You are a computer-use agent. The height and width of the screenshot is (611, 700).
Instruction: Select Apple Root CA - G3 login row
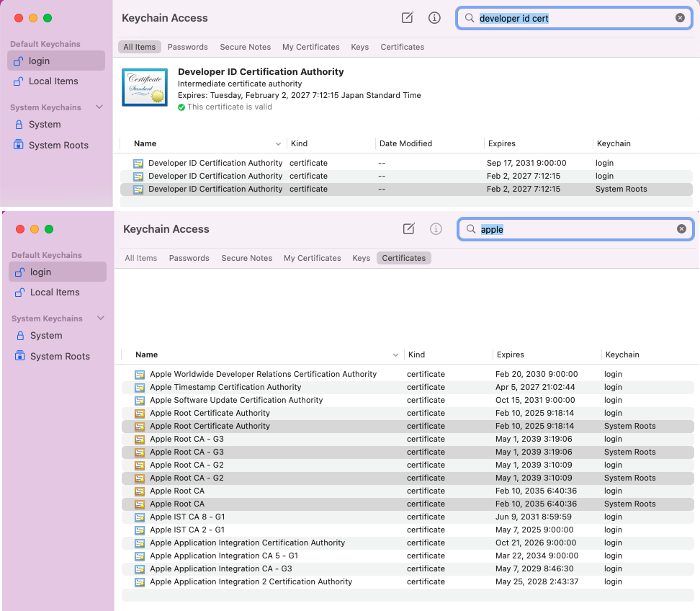(408, 439)
